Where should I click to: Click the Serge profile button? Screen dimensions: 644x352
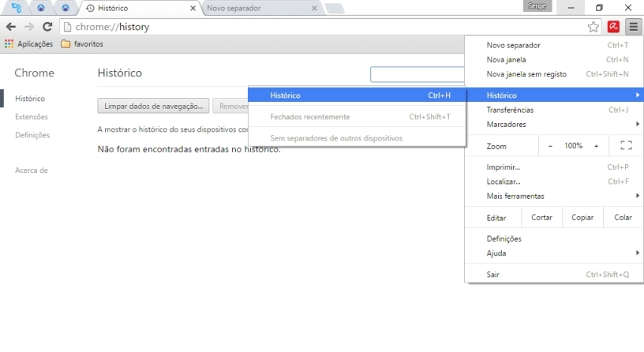tap(537, 6)
